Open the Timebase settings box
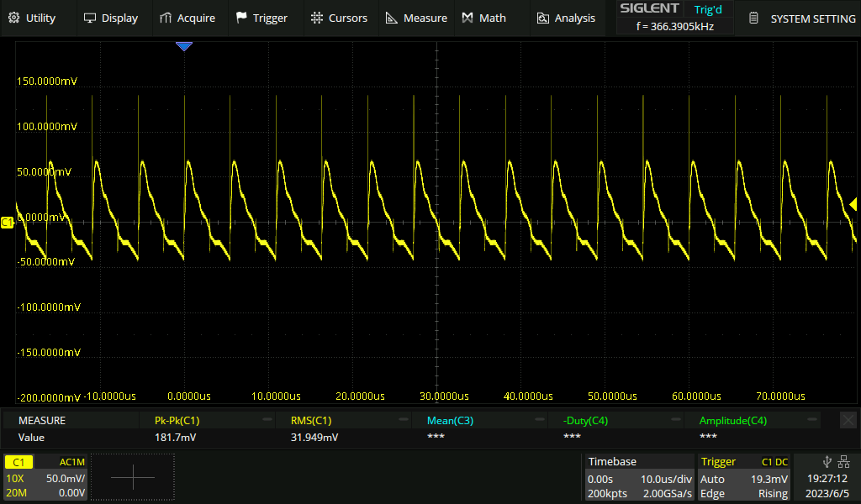This screenshot has width=861, height=504. tap(639, 477)
